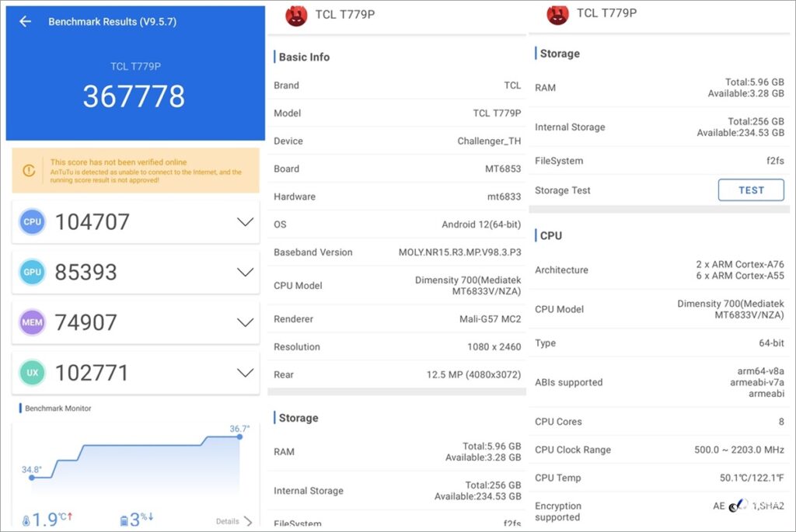
Task: Expand the GPU score 85393 breakdown
Action: click(245, 273)
